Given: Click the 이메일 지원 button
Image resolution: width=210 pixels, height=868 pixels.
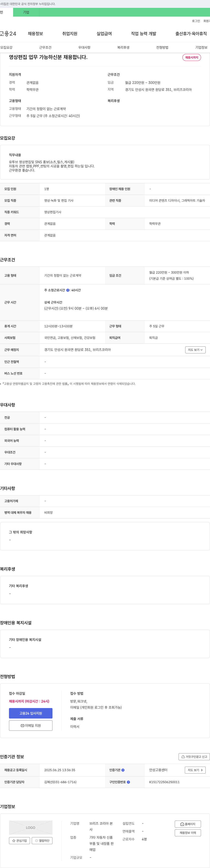Looking at the screenshot, I should coord(31,726).
